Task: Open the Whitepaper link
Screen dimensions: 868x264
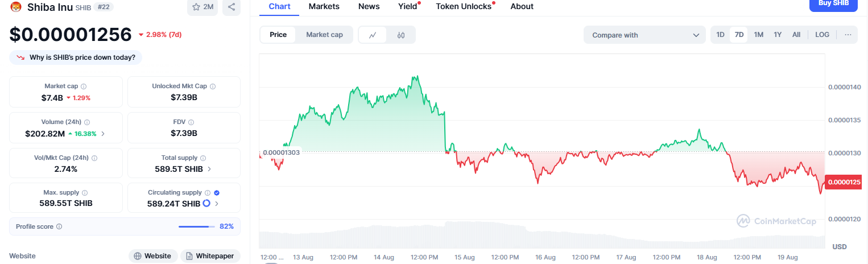Action: point(210,256)
